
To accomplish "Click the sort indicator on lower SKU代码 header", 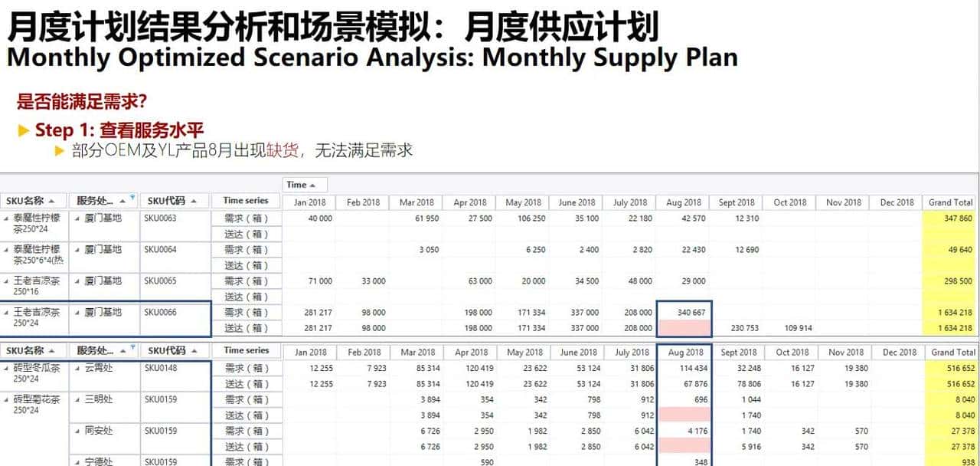I will tap(194, 351).
